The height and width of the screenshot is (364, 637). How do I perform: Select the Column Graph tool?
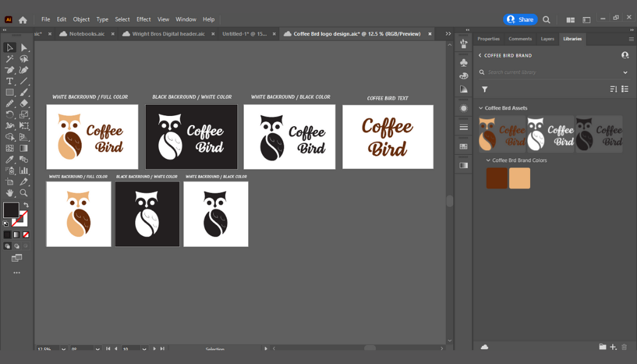pyautogui.click(x=24, y=170)
